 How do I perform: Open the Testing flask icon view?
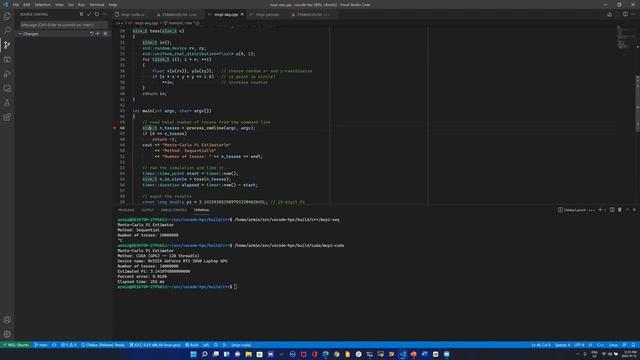pos(7,103)
